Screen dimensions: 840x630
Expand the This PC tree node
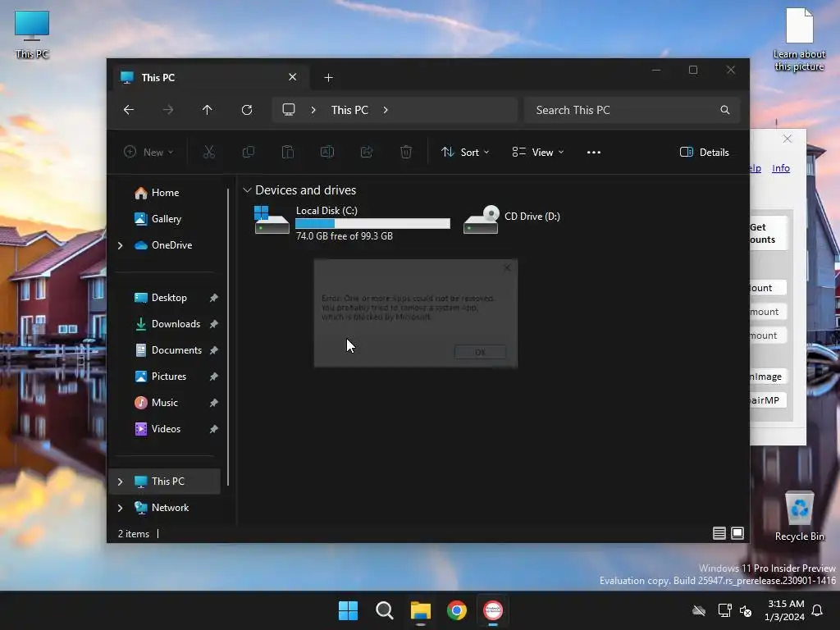[120, 482]
